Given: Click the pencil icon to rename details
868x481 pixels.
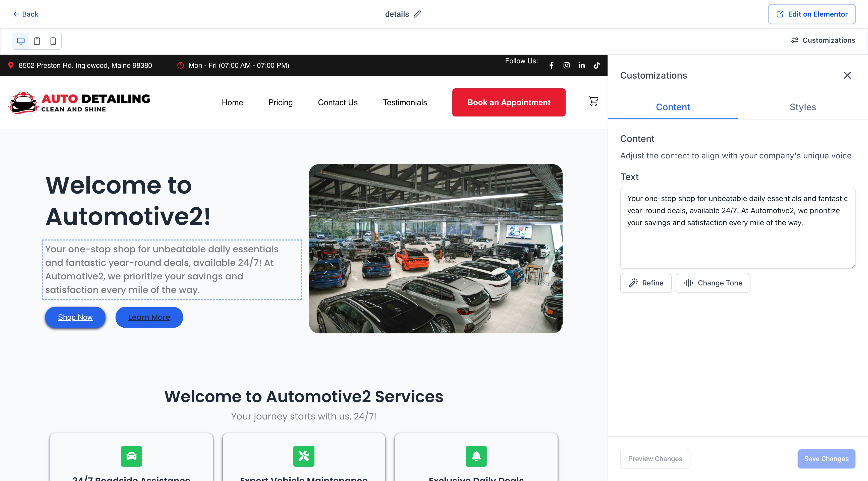Looking at the screenshot, I should point(417,14).
